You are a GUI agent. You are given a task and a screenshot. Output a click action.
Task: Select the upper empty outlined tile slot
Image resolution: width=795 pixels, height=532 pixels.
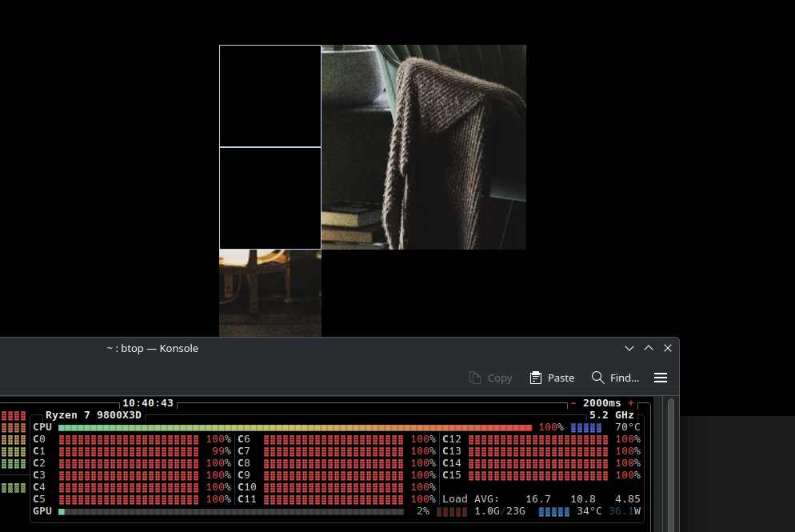270,96
